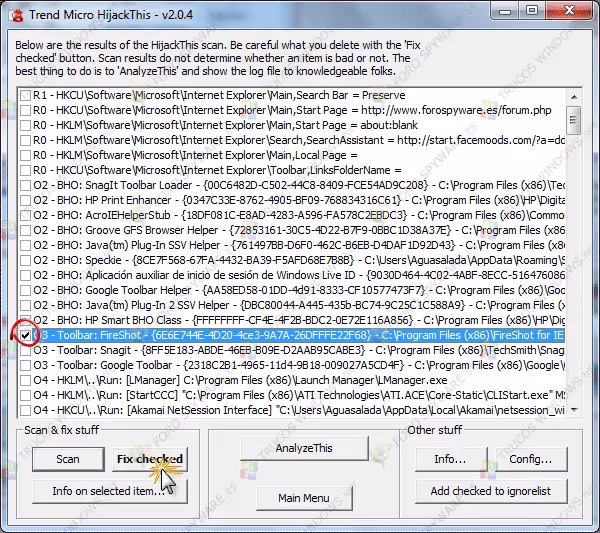Select the 'Start Page = about:blank' row
600x533 pixels.
225,125
